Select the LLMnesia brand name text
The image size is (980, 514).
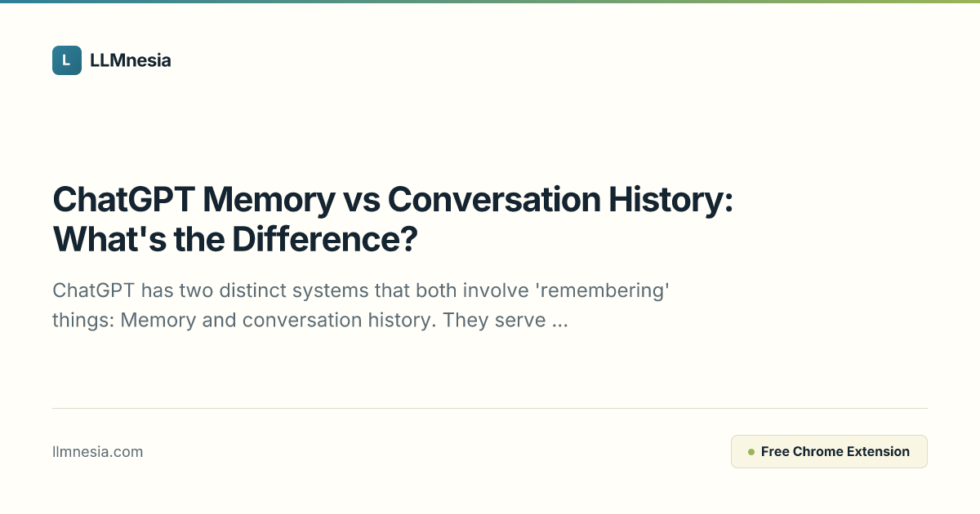[131, 60]
